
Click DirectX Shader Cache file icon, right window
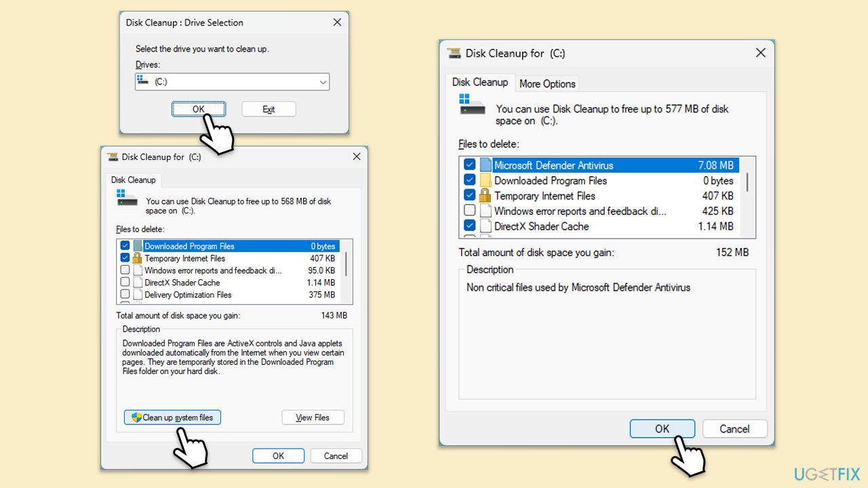coord(485,226)
